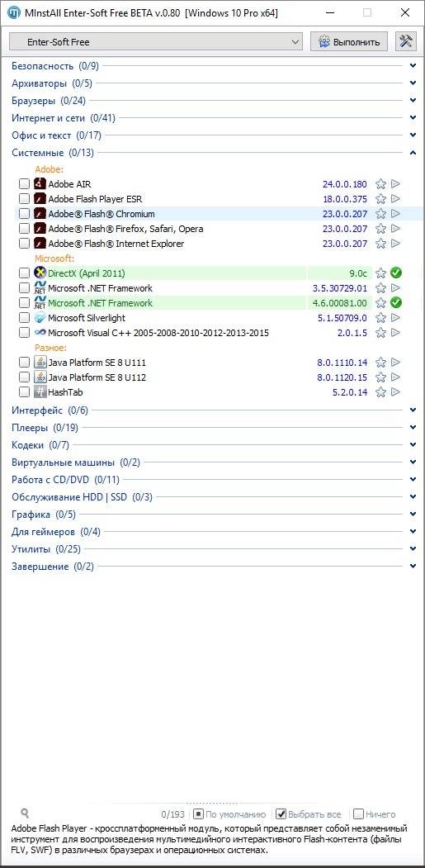Run Java Platform SE 8 U112 play arrow

395,377
